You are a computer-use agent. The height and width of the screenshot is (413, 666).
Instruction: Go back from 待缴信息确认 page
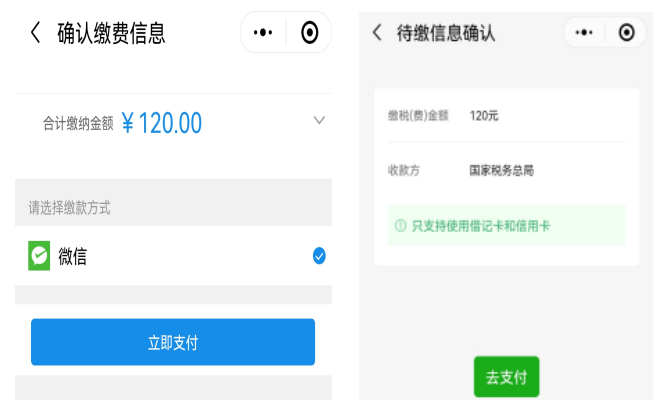click(377, 32)
